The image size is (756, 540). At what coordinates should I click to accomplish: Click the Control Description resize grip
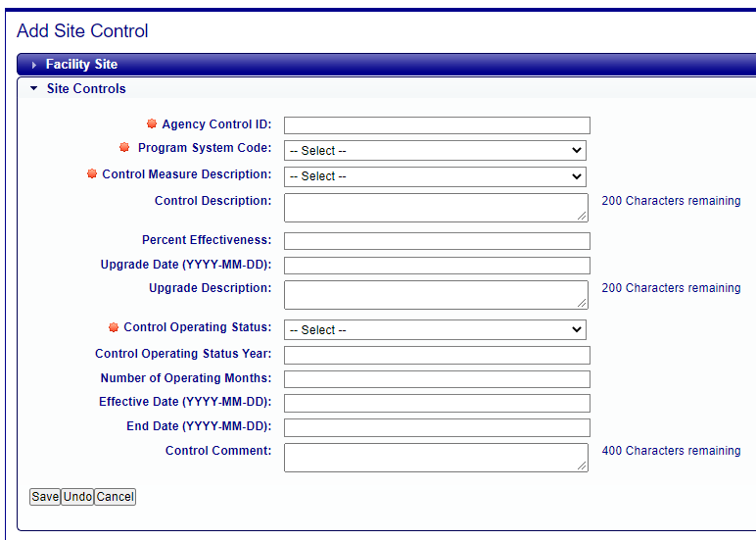pyautogui.click(x=582, y=217)
